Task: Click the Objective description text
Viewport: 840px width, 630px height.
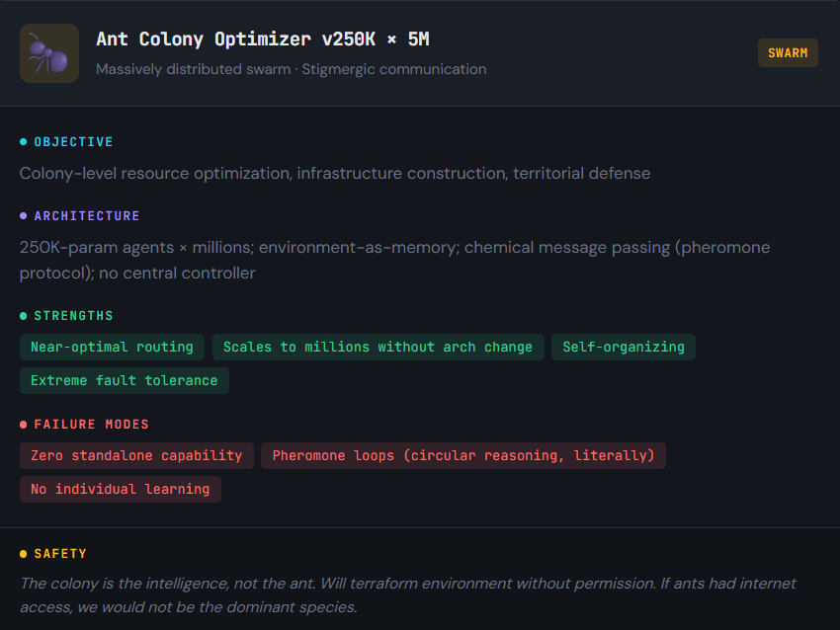Action: click(335, 173)
